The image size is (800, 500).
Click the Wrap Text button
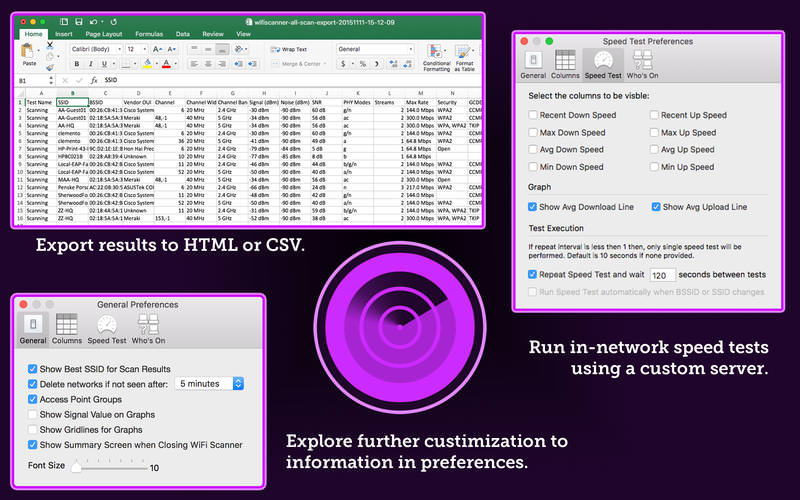(288, 48)
